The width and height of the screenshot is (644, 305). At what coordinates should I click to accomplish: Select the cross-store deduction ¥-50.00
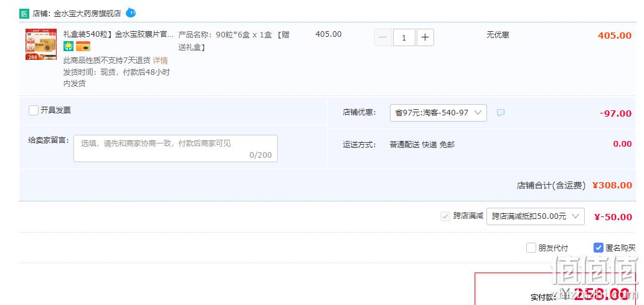613,217
